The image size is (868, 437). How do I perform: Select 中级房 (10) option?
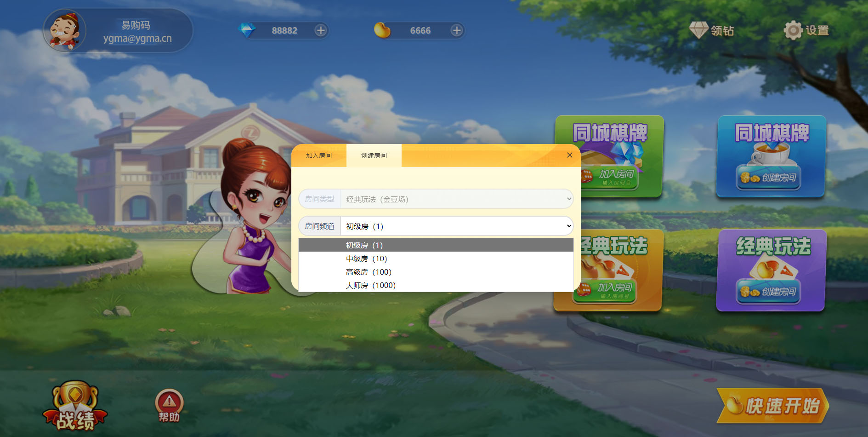pyautogui.click(x=366, y=259)
